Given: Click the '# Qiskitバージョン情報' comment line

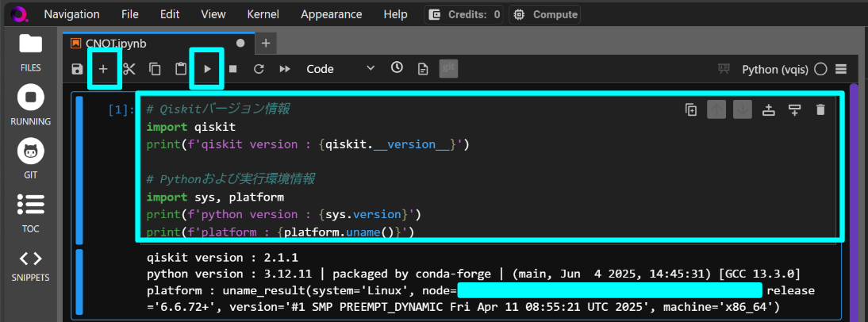Looking at the screenshot, I should (219, 109).
